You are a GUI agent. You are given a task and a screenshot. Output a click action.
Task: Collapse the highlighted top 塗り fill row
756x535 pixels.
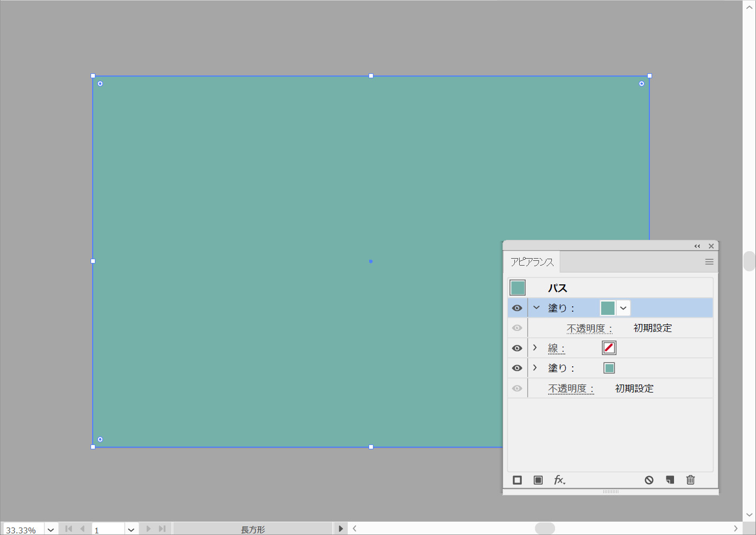[x=536, y=308]
